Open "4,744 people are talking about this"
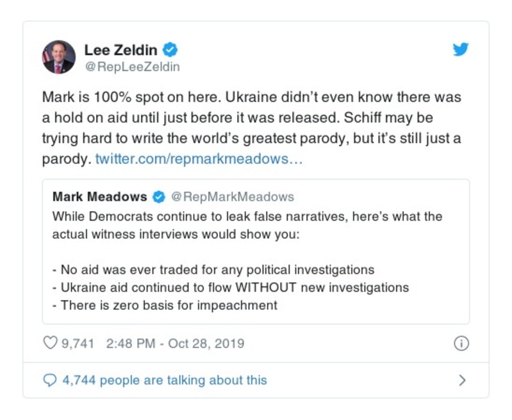This screenshot has height=420, width=512. tap(164, 380)
